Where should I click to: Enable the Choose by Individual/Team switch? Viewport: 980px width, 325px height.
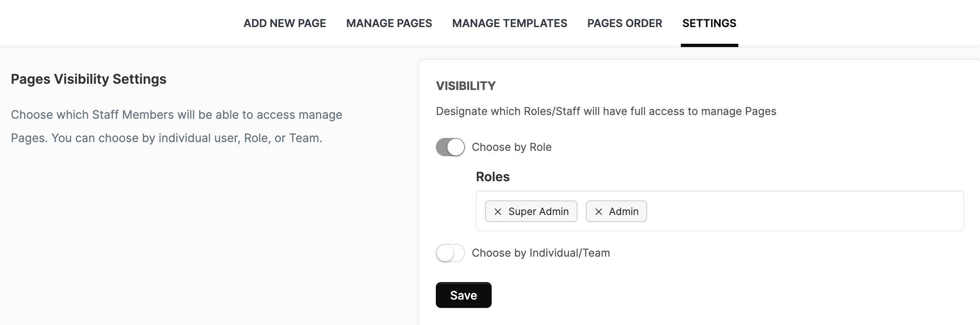450,253
